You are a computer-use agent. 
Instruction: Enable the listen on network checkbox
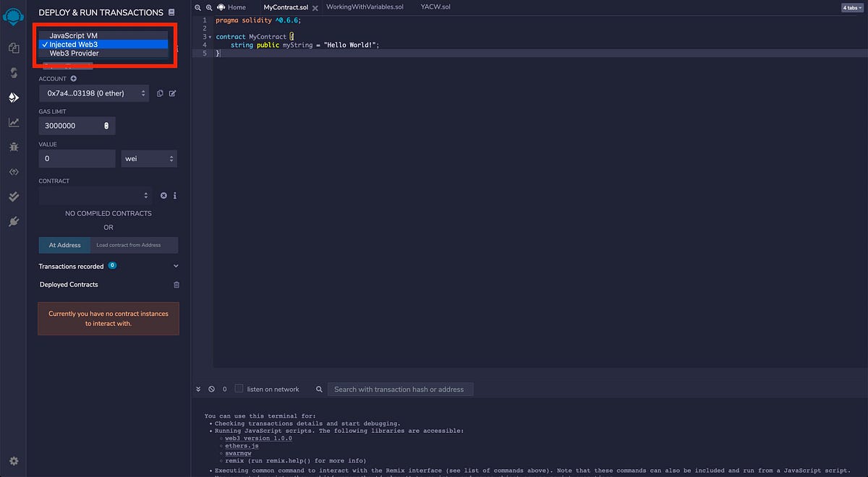pyautogui.click(x=237, y=388)
